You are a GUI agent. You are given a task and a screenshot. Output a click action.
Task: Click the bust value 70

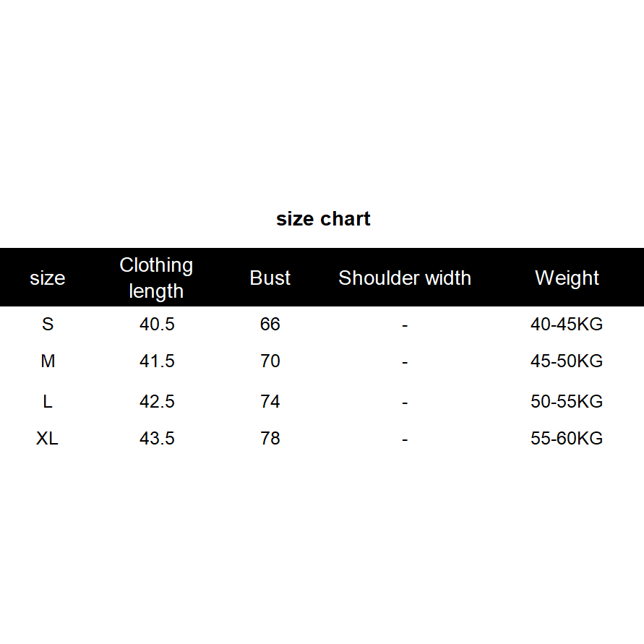(270, 361)
